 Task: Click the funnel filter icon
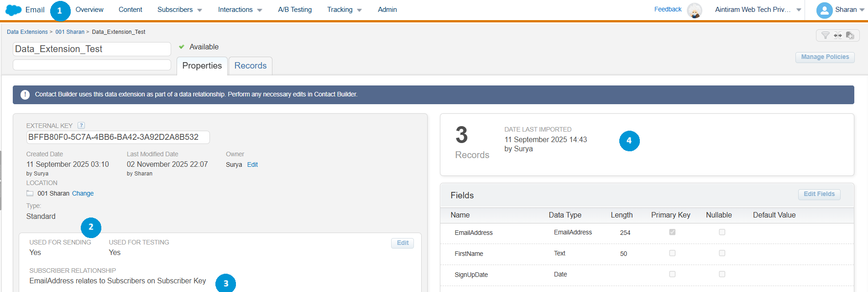825,35
